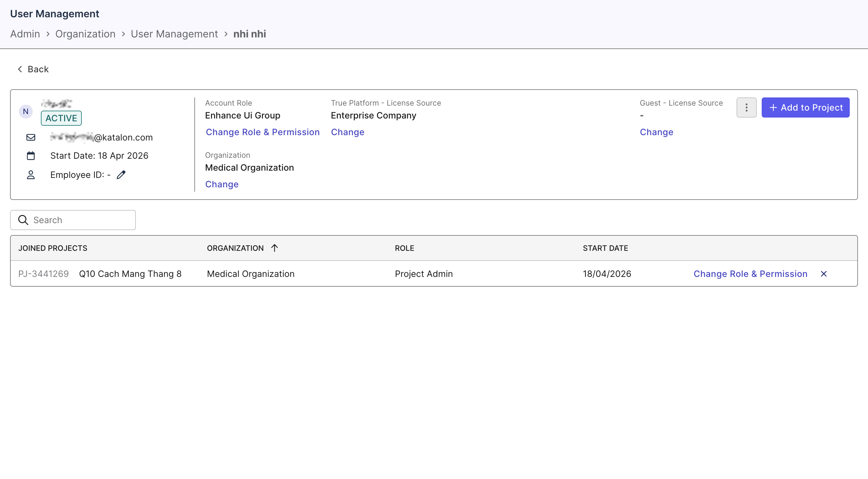Click 18/04/2026 start date cell
The image size is (868, 479).
coord(607,273)
